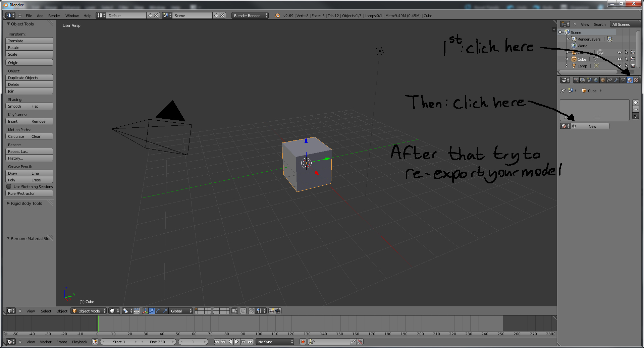The width and height of the screenshot is (644, 348).
Task: Click the Translate button
Action: tap(29, 41)
